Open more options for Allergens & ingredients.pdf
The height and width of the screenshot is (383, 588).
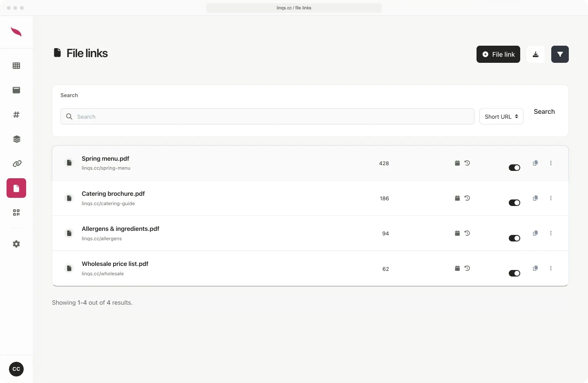pos(551,233)
